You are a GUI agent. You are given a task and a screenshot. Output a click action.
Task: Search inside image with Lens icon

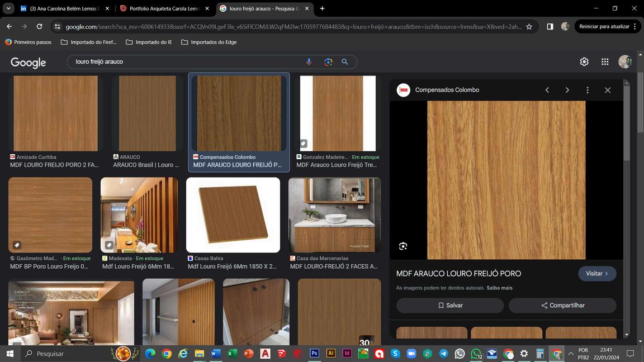point(403,246)
